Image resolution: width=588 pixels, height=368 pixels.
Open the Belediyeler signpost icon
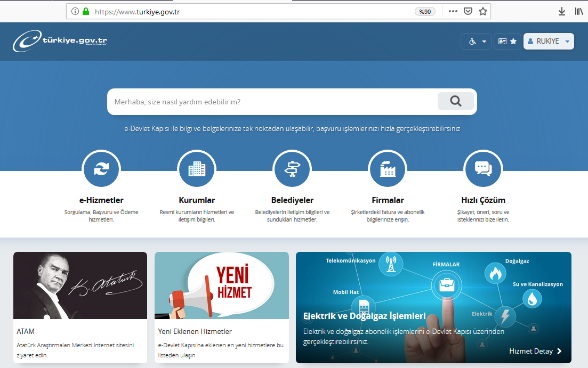[292, 169]
